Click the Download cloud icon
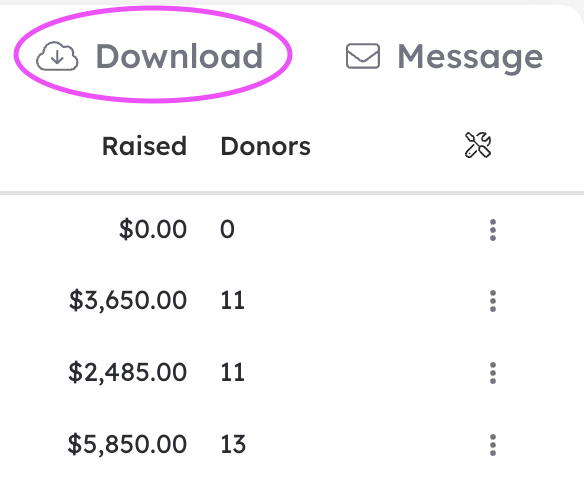 57,56
